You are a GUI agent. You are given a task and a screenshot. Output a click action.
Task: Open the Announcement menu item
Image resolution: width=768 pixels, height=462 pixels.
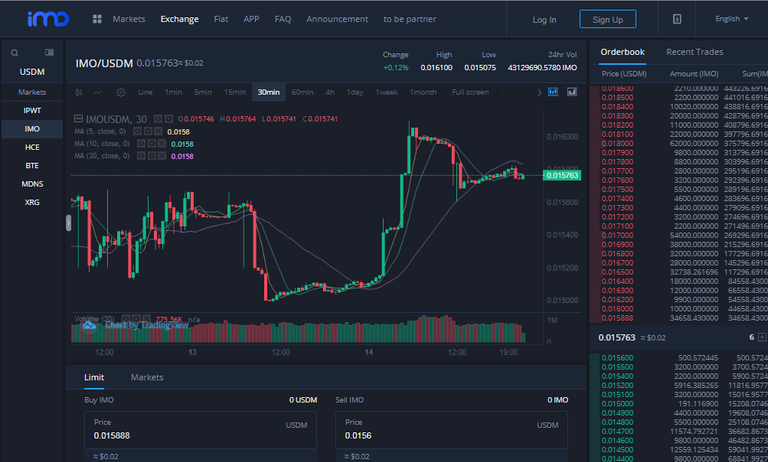point(337,19)
